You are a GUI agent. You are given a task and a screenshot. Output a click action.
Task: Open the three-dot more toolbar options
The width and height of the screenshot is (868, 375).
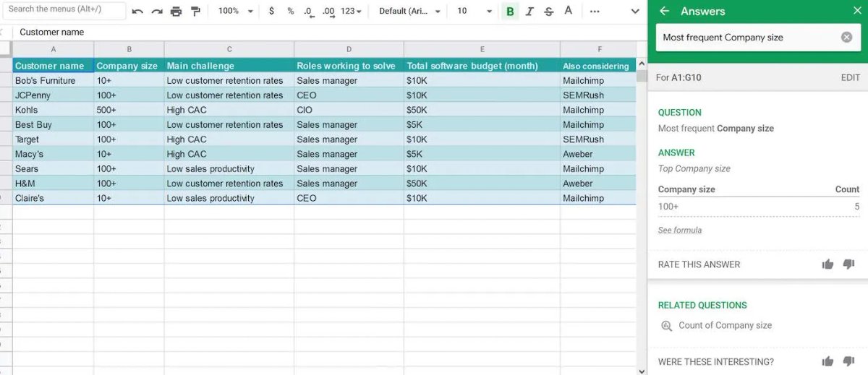tap(595, 12)
